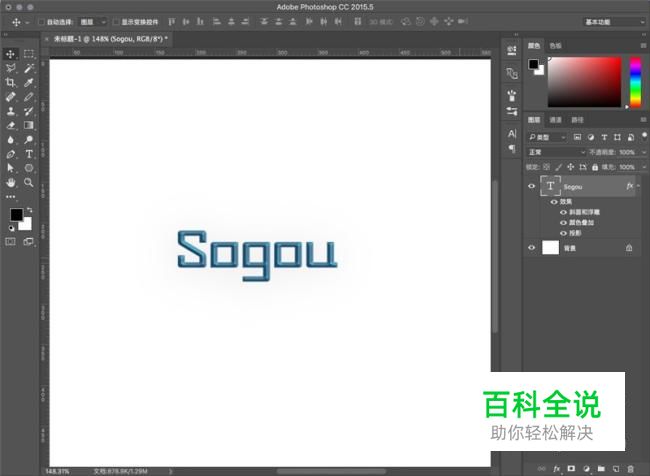Select the Rectangular Marquee tool

29,54
